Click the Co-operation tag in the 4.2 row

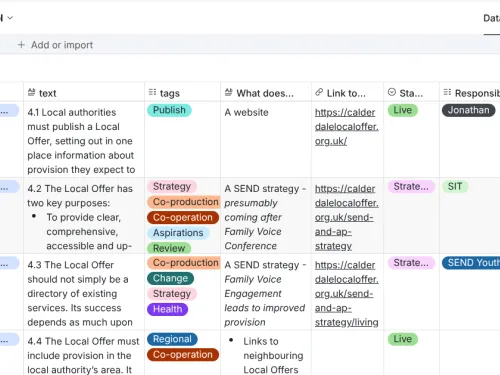pos(183,217)
